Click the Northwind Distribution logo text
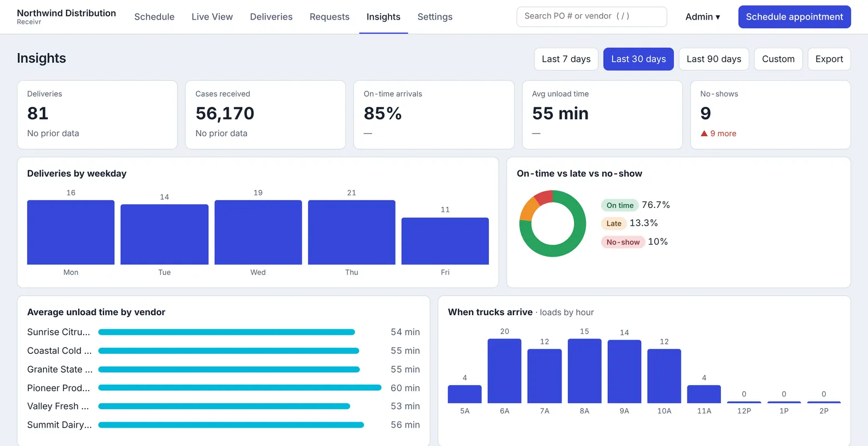Image resolution: width=868 pixels, height=446 pixels. [x=66, y=13]
